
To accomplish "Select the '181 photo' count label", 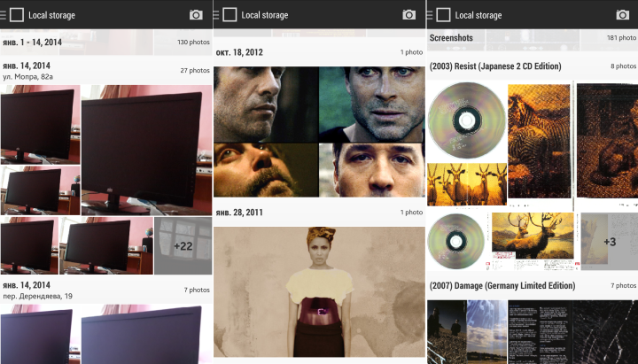I will point(621,38).
